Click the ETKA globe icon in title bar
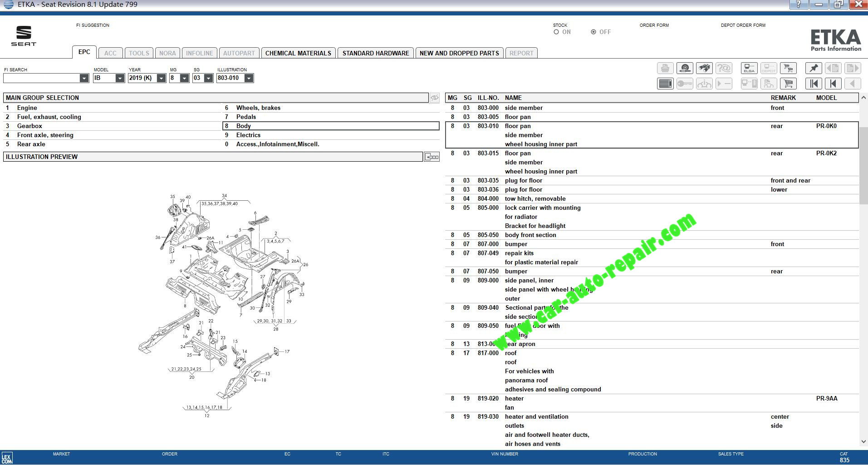The image size is (868, 465). tap(8, 5)
